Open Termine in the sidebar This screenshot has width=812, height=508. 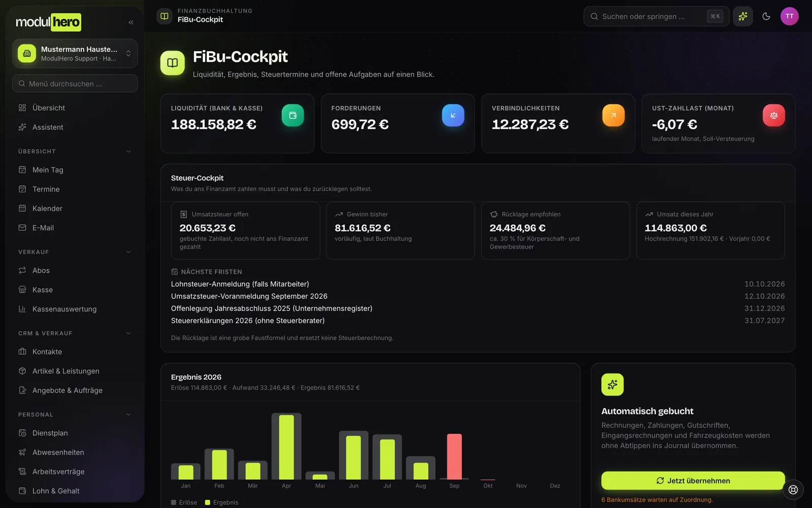point(75,189)
